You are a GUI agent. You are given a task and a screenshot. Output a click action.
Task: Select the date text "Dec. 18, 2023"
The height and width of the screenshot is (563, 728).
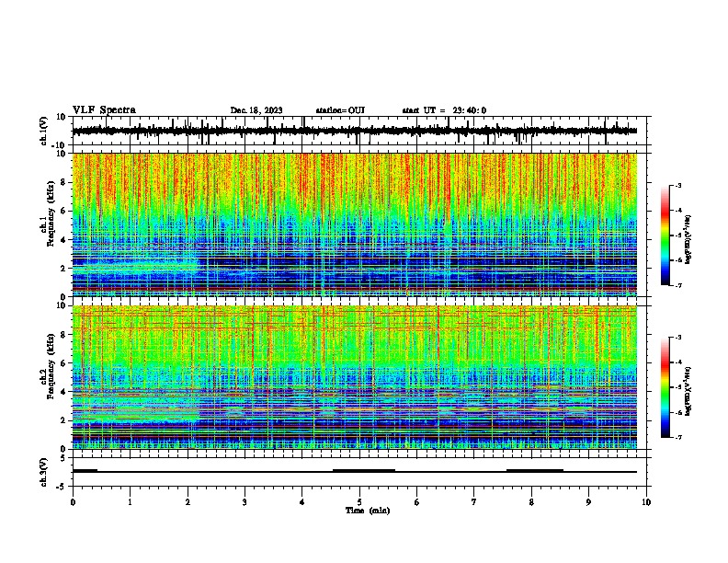pyautogui.click(x=256, y=110)
